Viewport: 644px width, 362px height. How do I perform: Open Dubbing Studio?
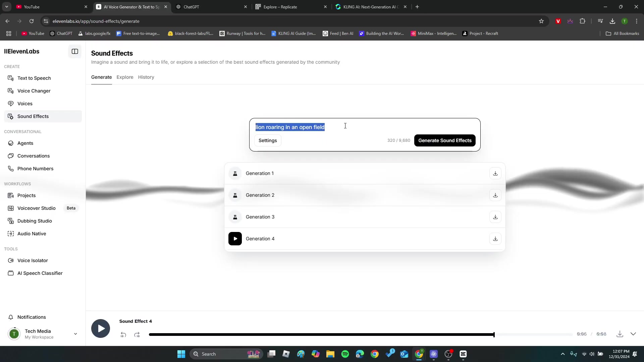[43, 221]
